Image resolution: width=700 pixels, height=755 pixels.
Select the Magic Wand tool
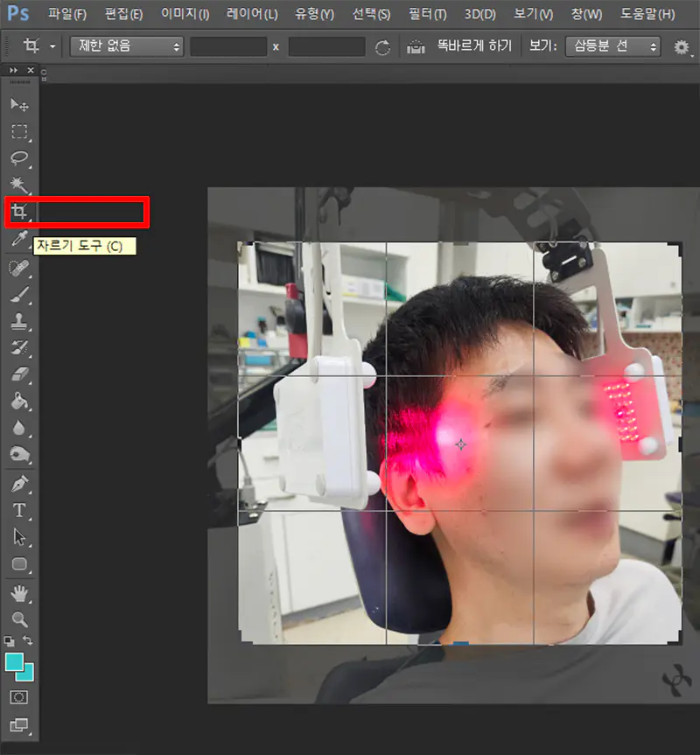(19, 185)
